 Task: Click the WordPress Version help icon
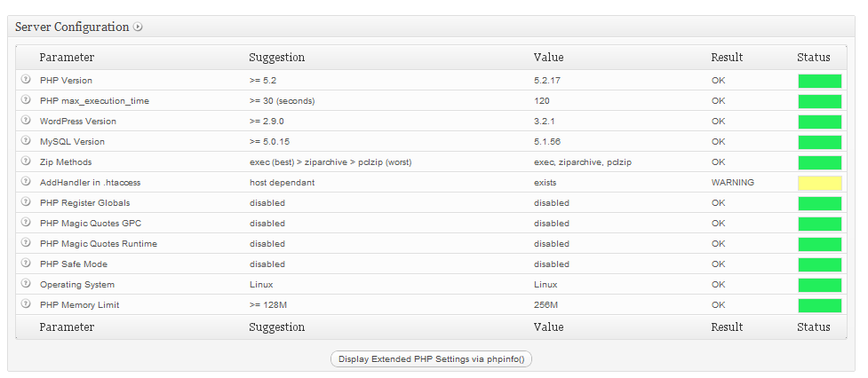tap(26, 121)
